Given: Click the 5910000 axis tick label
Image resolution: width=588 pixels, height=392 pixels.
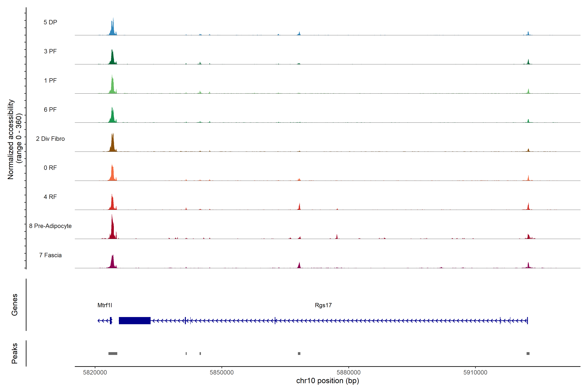Looking at the screenshot, I should [x=475, y=372].
